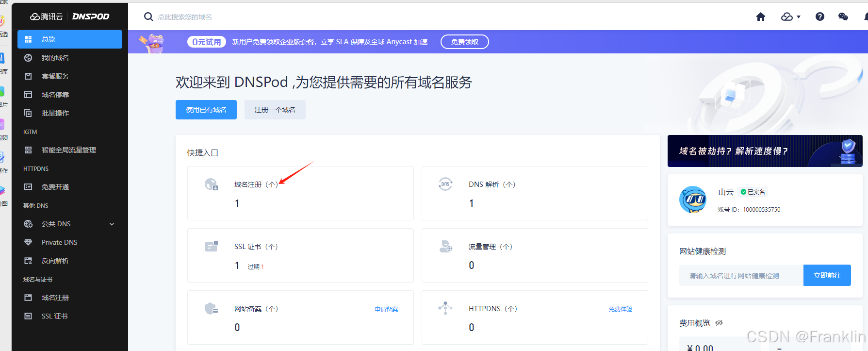The height and width of the screenshot is (351, 868).
Task: Click the 免费体验 link
Action: pos(621,309)
